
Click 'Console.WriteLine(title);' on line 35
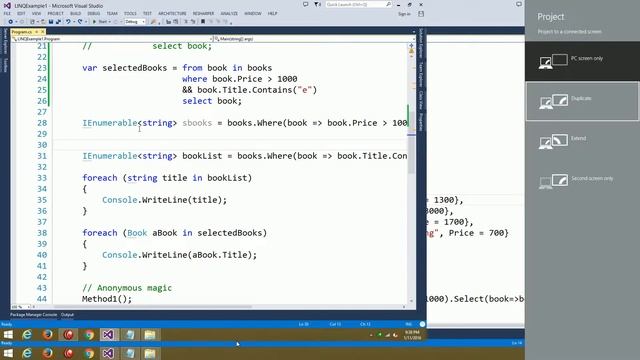[164, 200]
